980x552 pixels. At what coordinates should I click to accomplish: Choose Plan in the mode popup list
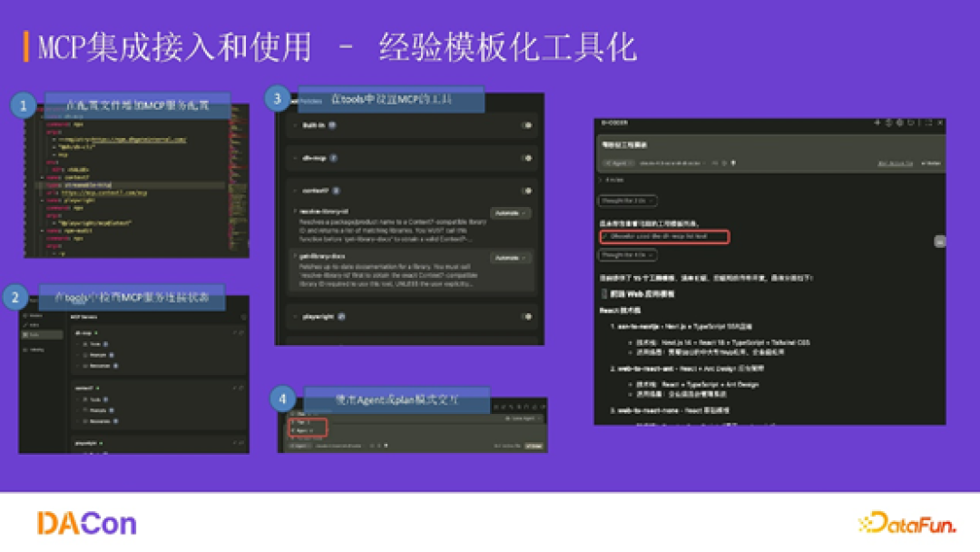click(x=302, y=422)
